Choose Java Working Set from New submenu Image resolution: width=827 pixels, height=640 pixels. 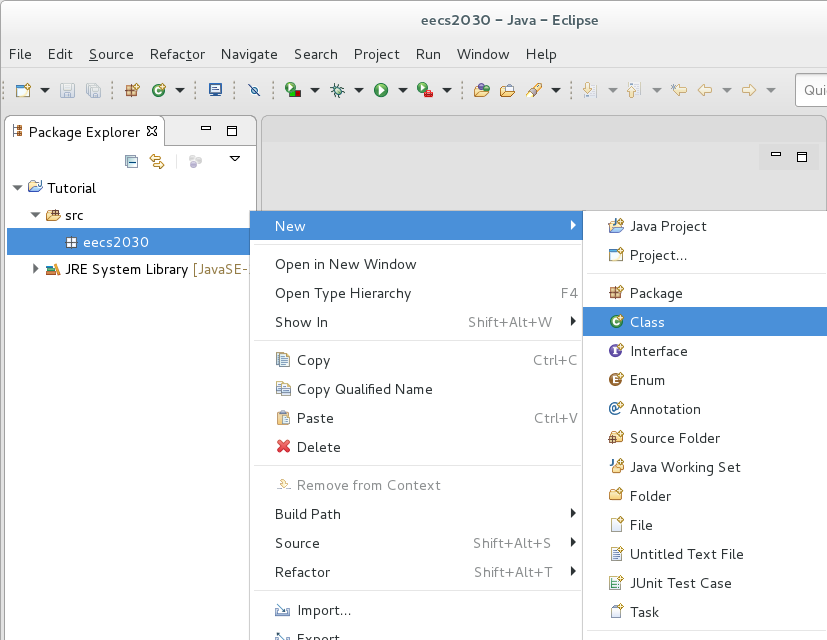coord(705,467)
